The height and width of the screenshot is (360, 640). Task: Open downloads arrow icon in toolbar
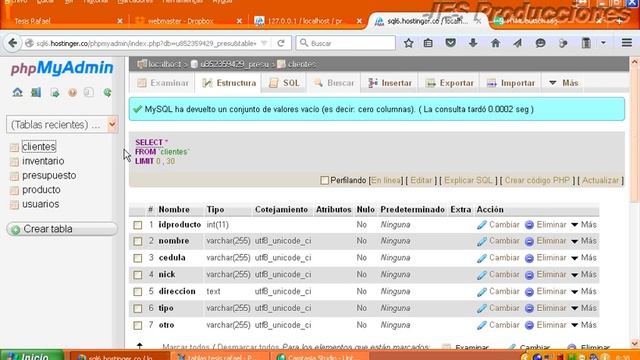(x=473, y=43)
